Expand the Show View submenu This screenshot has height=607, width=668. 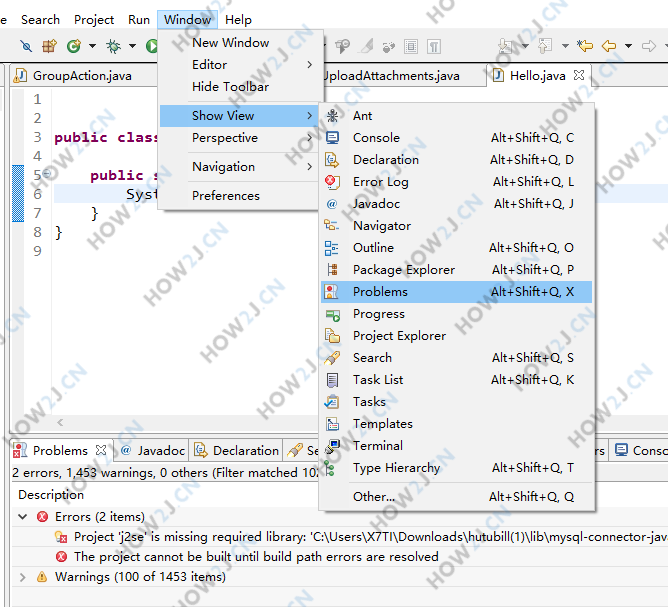239,116
